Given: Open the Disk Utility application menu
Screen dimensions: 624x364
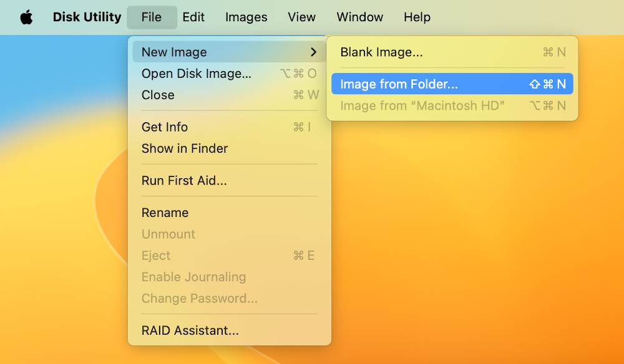Looking at the screenshot, I should click(x=87, y=17).
